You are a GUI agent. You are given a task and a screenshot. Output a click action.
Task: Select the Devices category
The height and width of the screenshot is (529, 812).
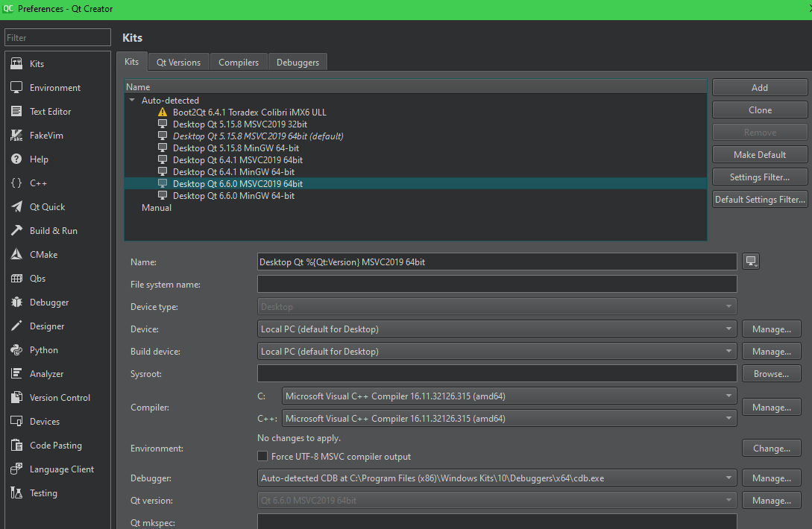(57, 421)
